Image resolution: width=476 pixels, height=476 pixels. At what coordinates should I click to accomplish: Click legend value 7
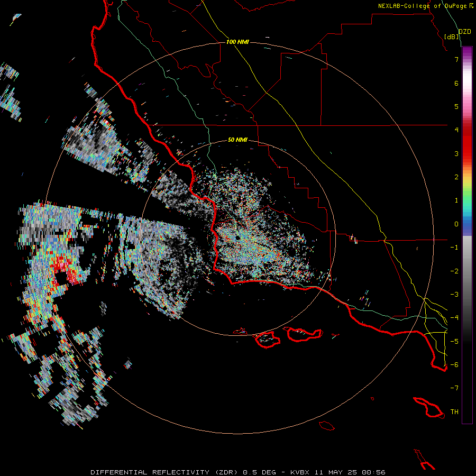coord(456,59)
